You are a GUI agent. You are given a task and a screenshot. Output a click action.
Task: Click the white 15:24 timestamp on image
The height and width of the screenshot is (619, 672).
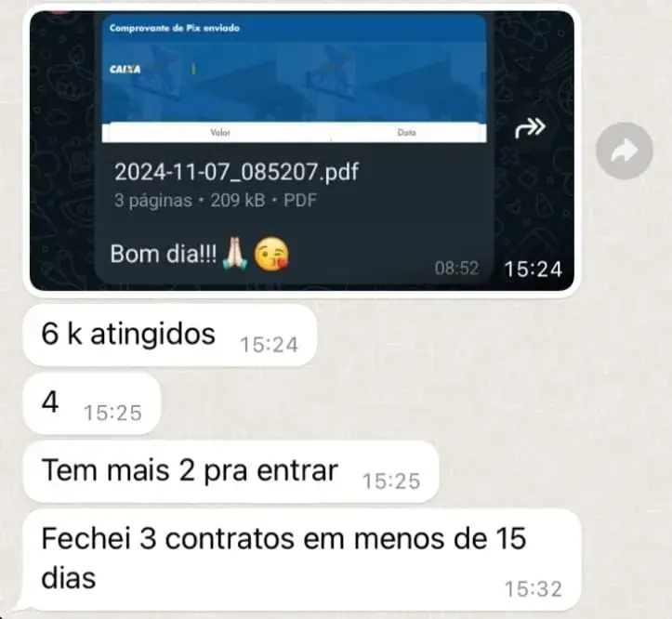click(533, 270)
